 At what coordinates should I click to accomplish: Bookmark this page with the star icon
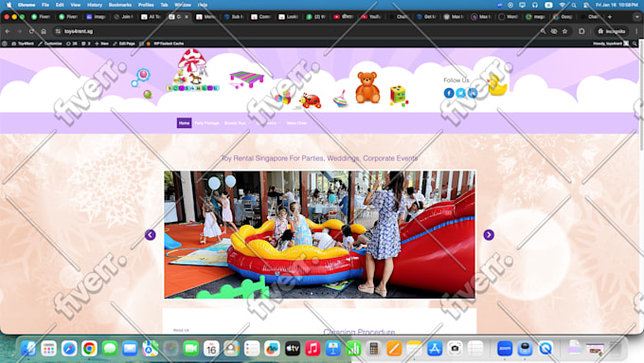pos(565,31)
